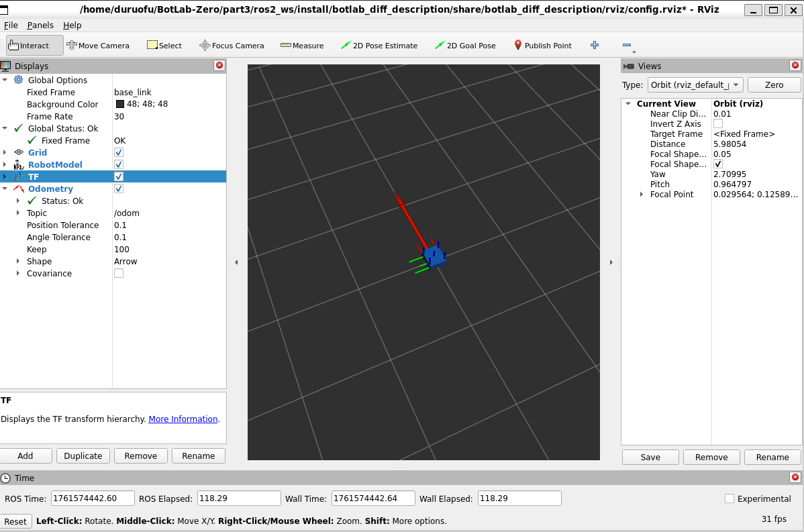The width and height of the screenshot is (804, 532).
Task: Activate the Move Camera tool
Action: (x=98, y=46)
